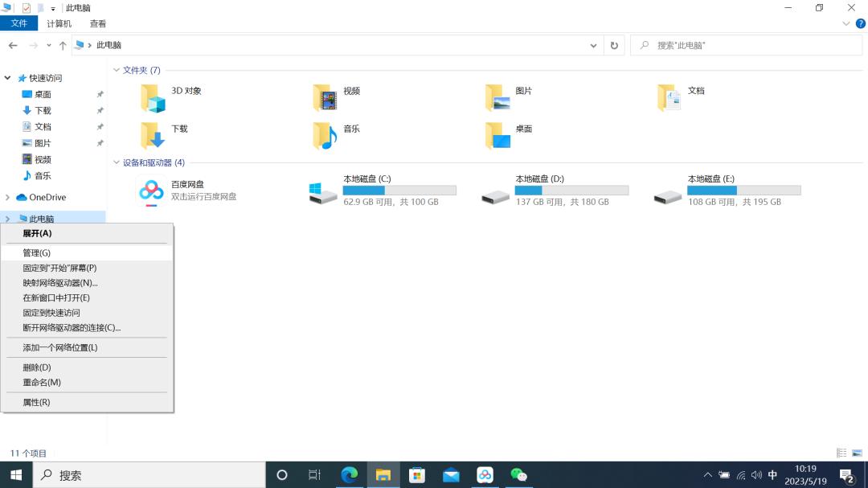Collapse the 设备和驱动器 section

coord(117,162)
